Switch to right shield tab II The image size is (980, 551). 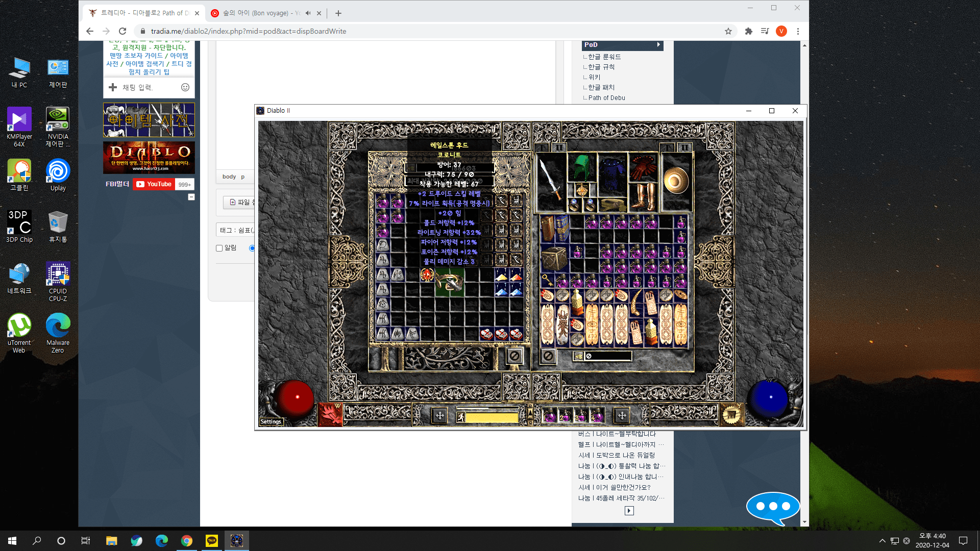click(684, 147)
